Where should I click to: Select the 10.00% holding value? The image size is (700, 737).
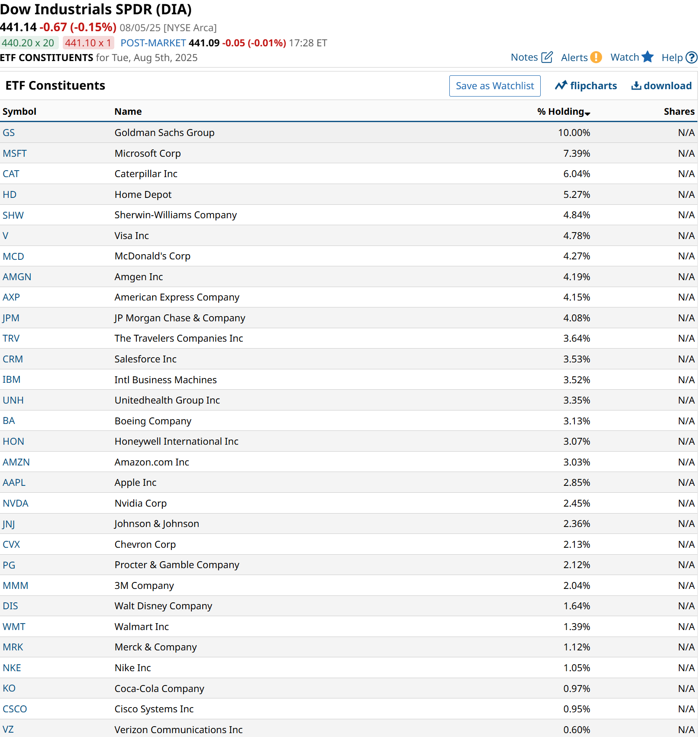574,133
